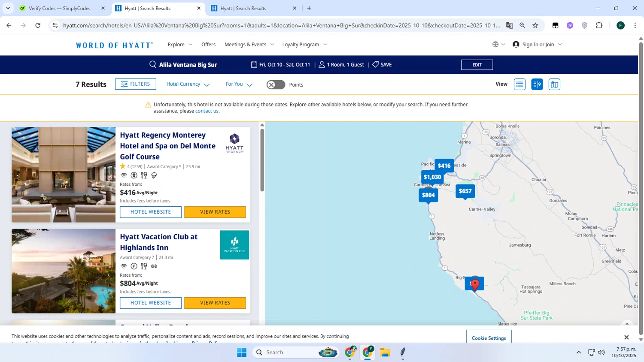Open the FILTERS button
The height and width of the screenshot is (362, 644).
coord(136,84)
